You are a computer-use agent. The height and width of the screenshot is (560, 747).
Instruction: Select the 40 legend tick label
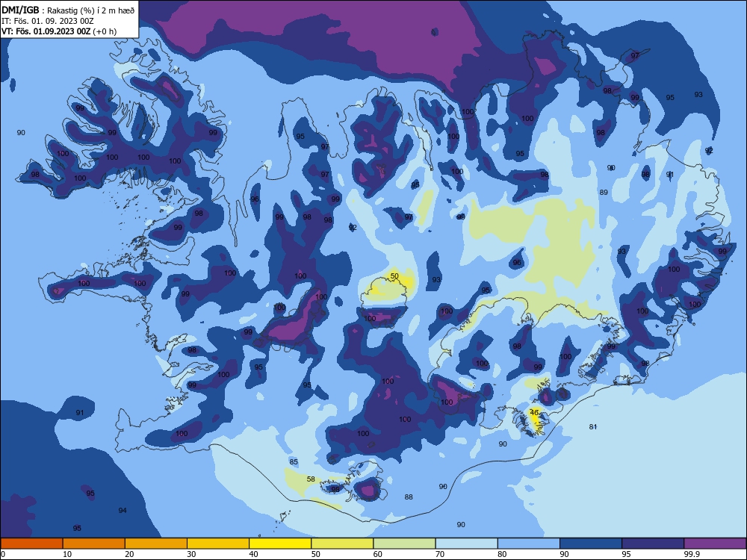(254, 554)
